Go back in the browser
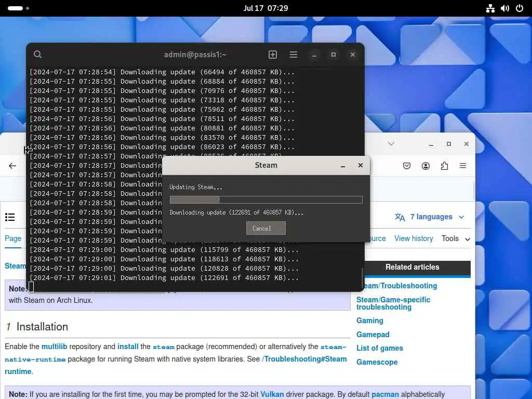The image size is (532, 399). click(x=12, y=166)
